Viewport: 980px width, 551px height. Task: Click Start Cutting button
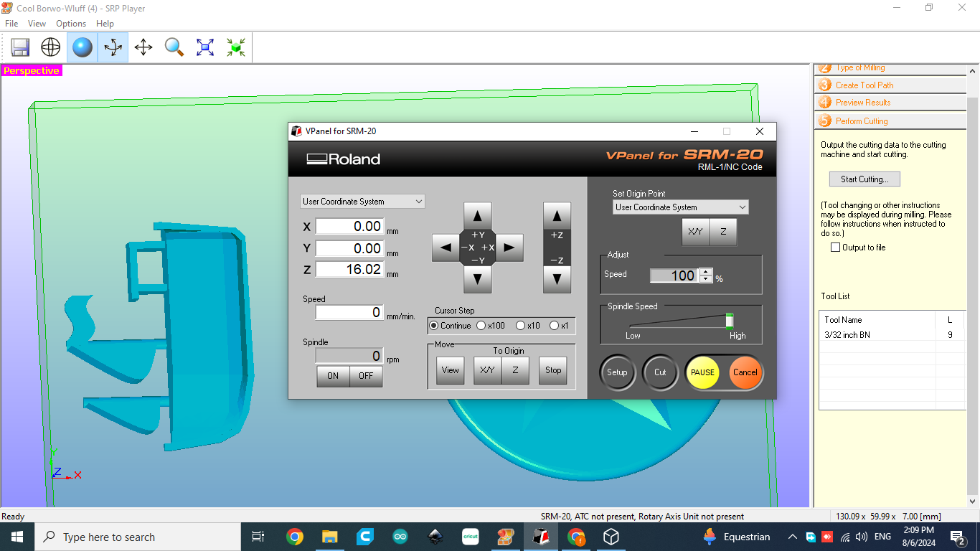(x=864, y=179)
